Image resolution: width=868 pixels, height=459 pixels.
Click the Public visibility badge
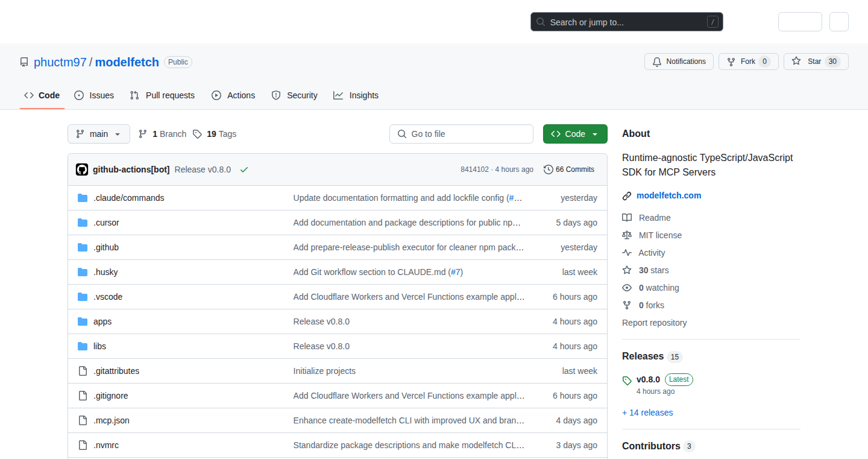coord(178,62)
